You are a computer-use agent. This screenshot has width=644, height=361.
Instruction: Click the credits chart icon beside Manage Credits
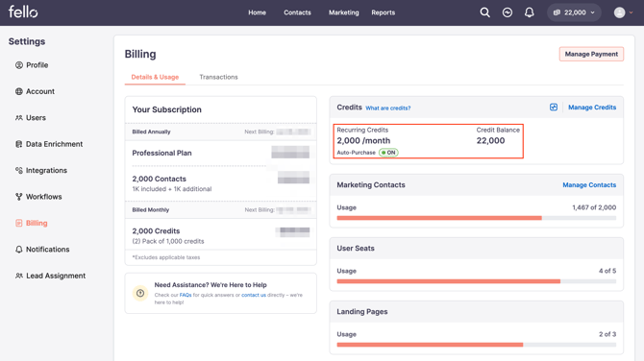[x=554, y=108]
